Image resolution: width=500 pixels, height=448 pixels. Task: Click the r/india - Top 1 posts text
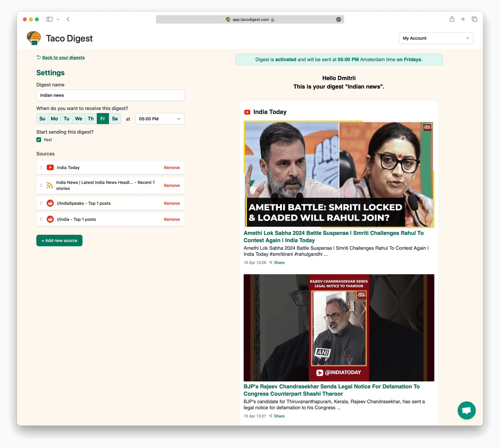pyautogui.click(x=76, y=219)
